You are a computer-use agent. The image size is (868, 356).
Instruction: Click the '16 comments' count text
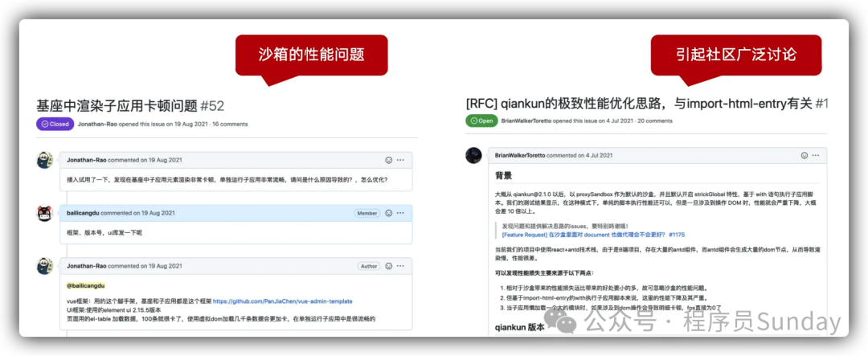[231, 124]
